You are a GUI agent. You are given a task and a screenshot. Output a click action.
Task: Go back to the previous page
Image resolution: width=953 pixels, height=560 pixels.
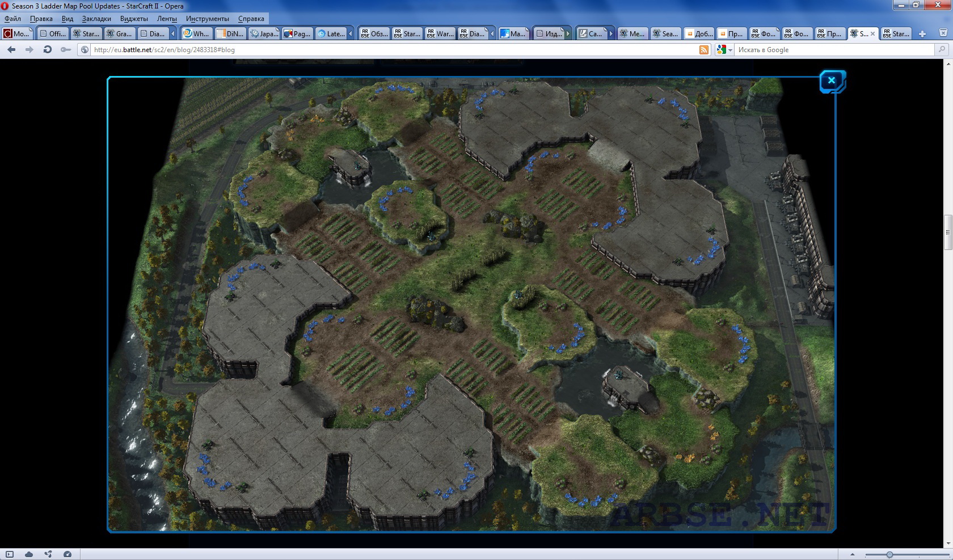pos(11,50)
